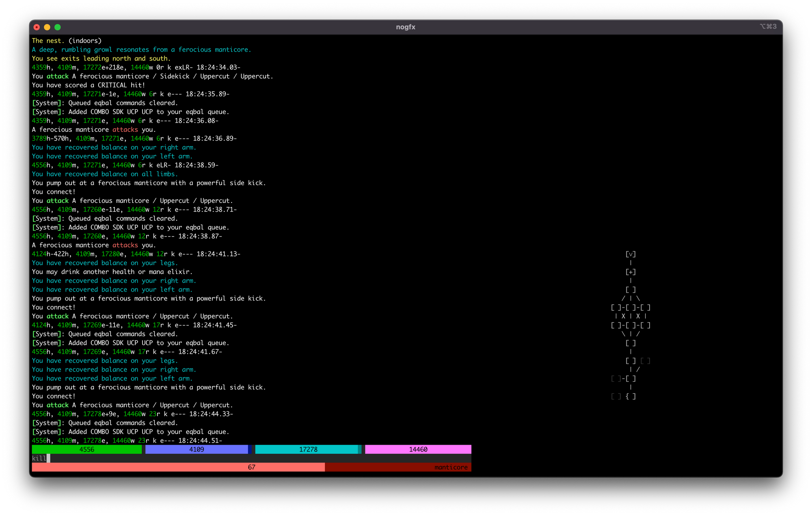Viewport: 812px width, 516px height.
Task: Minimize the nogfx window with the yellow button
Action: point(47,27)
